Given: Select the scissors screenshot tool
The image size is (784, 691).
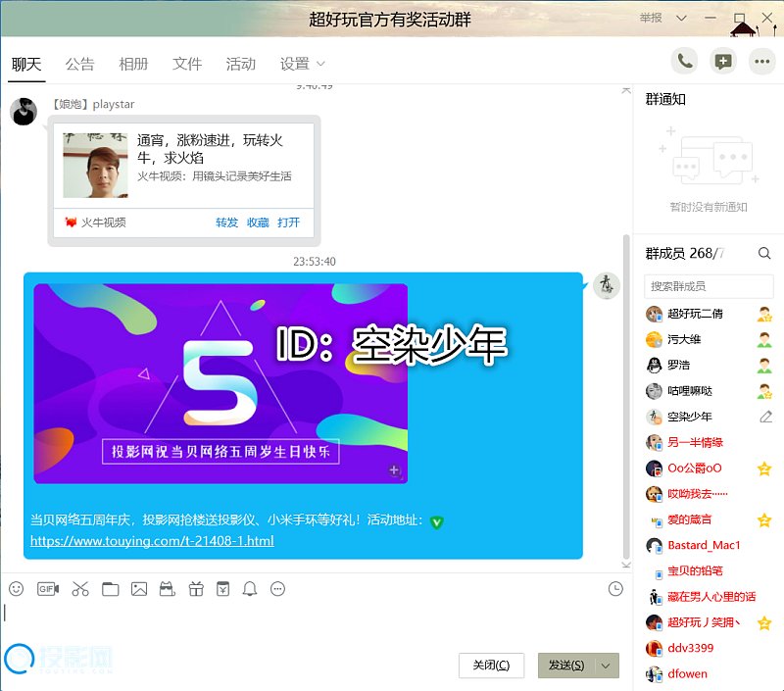Looking at the screenshot, I should (x=80, y=589).
